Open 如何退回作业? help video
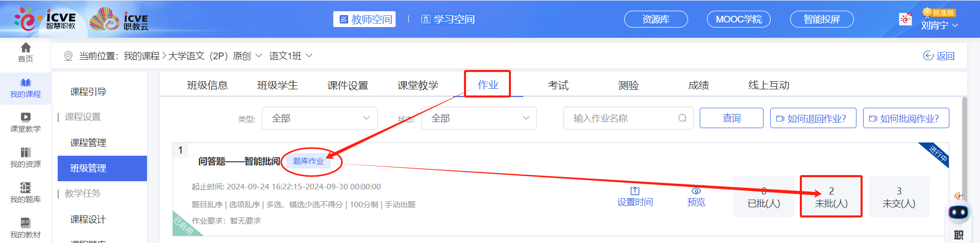The height and width of the screenshot is (243, 980). click(813, 118)
